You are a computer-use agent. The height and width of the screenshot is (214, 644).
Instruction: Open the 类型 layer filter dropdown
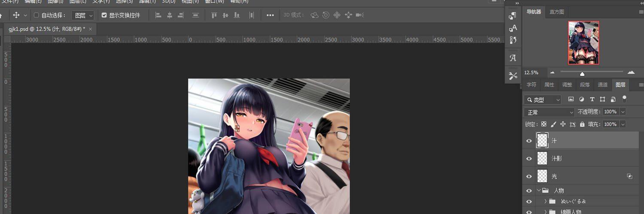[543, 99]
